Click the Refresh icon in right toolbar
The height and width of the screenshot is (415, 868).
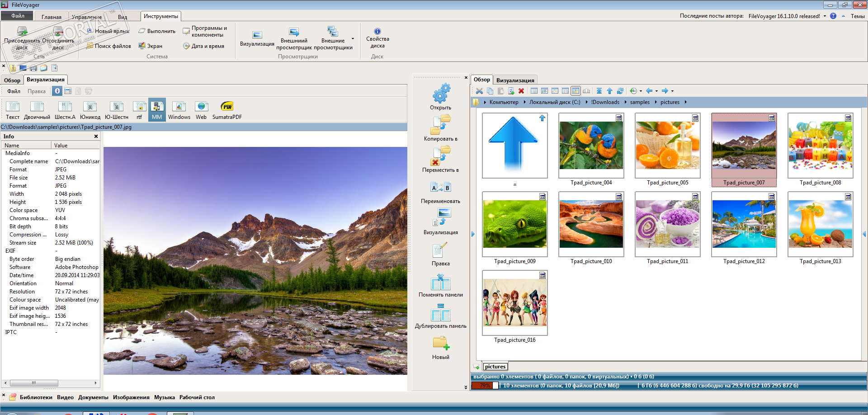620,91
